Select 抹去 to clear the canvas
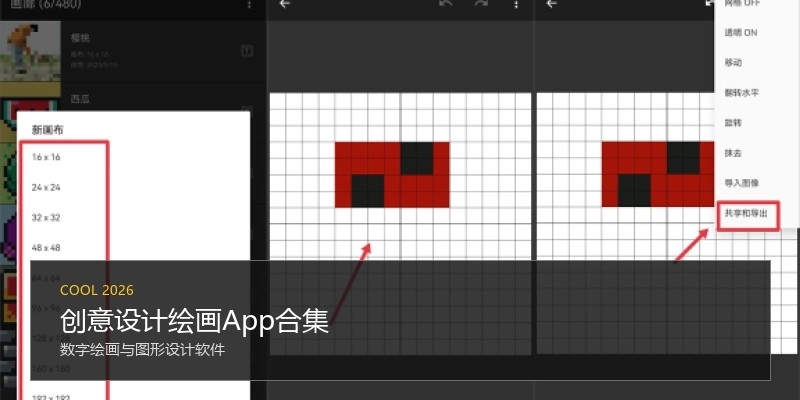 pos(733,153)
